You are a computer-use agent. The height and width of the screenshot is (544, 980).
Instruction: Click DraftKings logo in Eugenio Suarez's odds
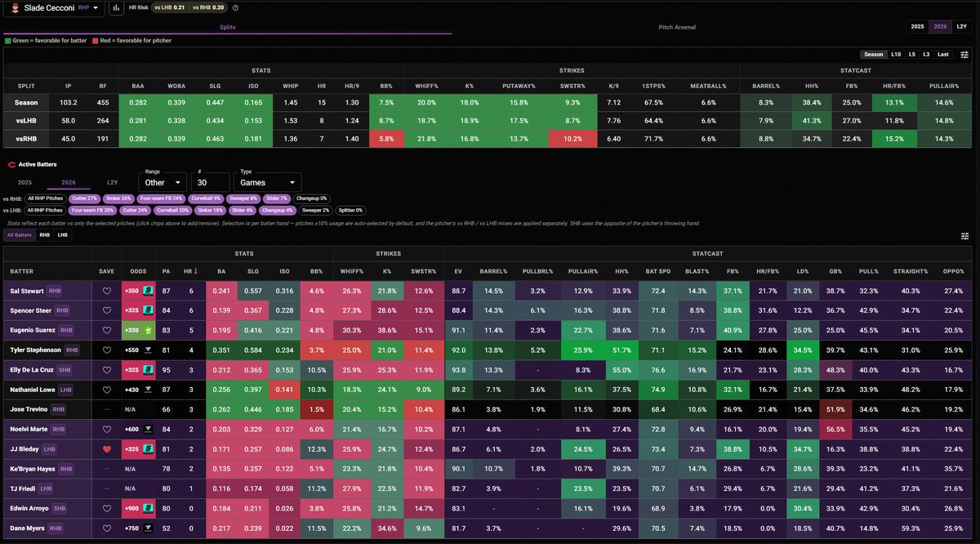(149, 330)
